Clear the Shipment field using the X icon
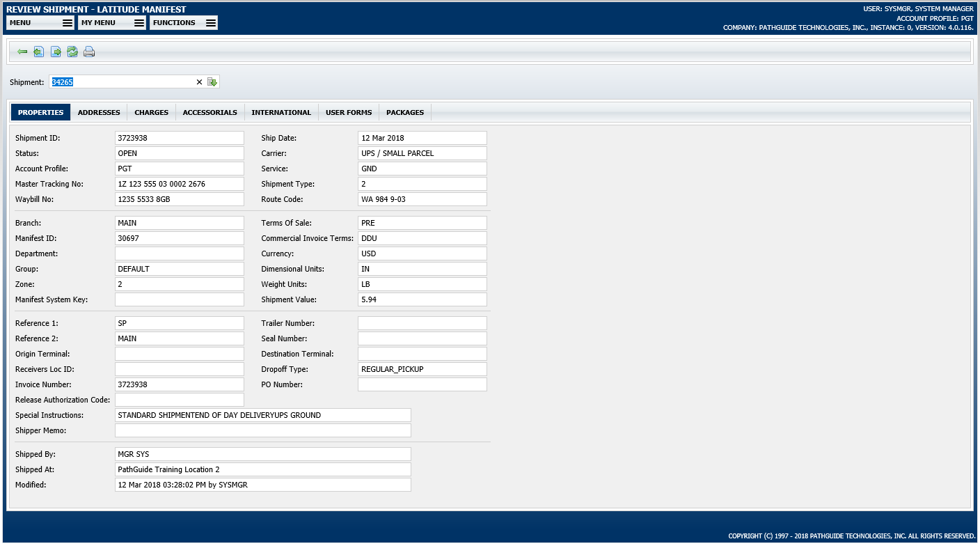This screenshot has height=546, width=980. (200, 81)
